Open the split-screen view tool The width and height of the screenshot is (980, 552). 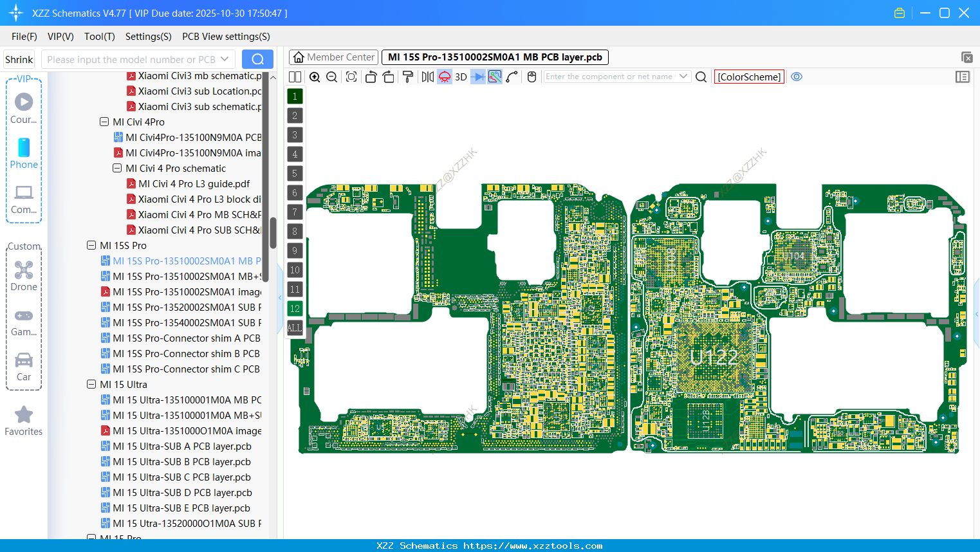(x=295, y=77)
